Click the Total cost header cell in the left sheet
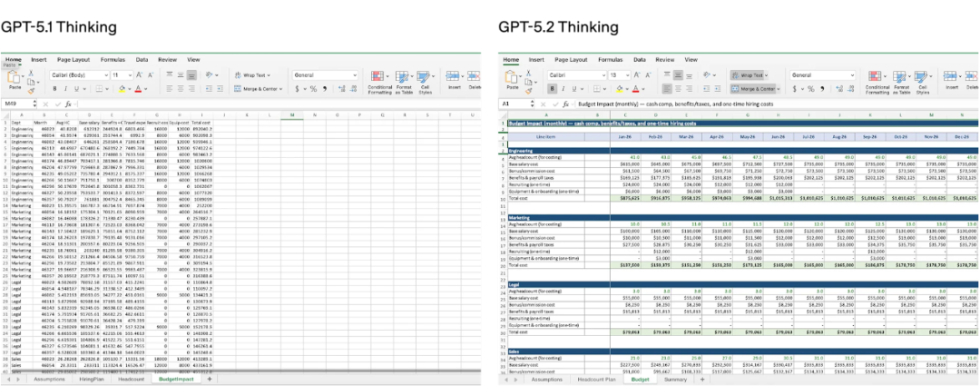980x386 pixels. 201,123
